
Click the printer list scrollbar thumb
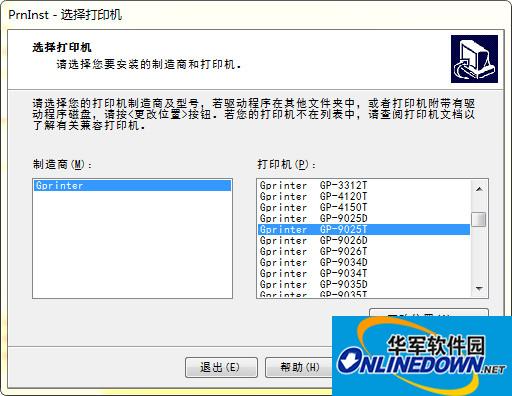tap(479, 219)
